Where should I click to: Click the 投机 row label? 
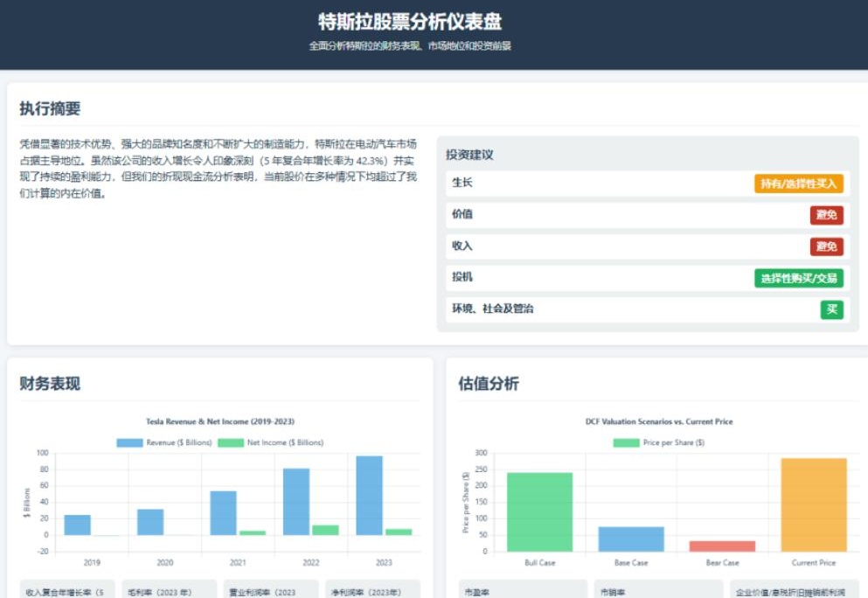coord(462,277)
